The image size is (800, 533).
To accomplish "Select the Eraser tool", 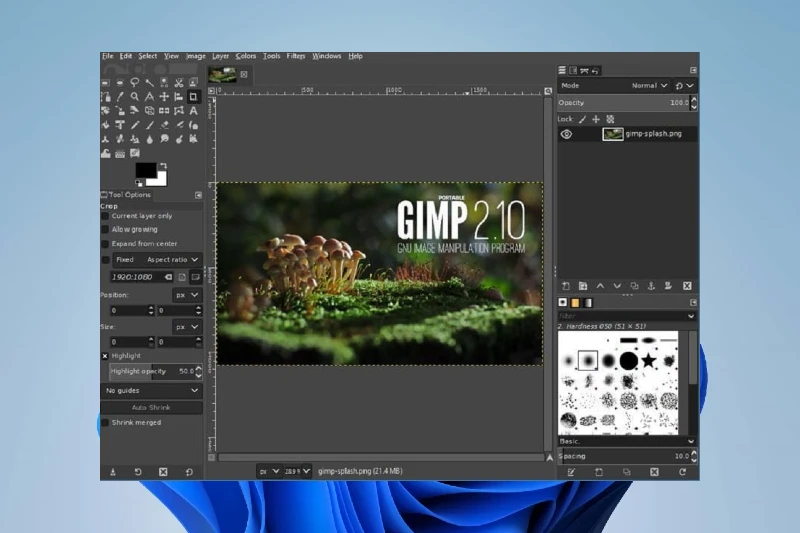I will coord(164,125).
